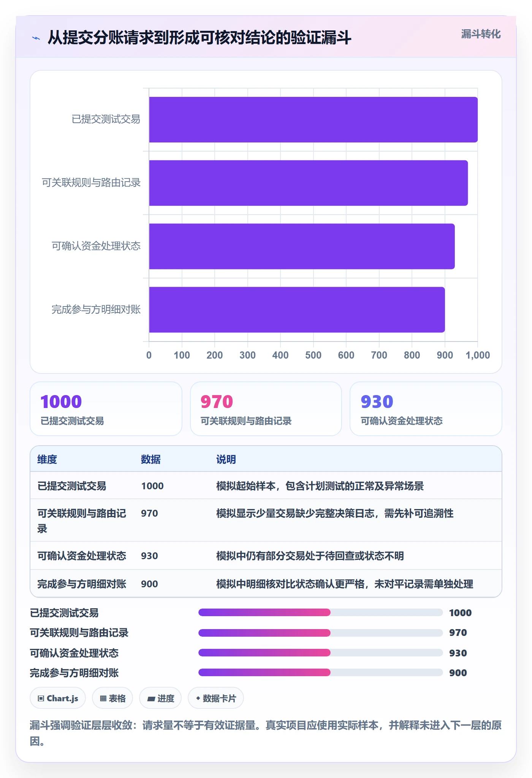Click the chart bar for 完成参与方明细对账
This screenshot has height=778, width=532.
pos(297,310)
